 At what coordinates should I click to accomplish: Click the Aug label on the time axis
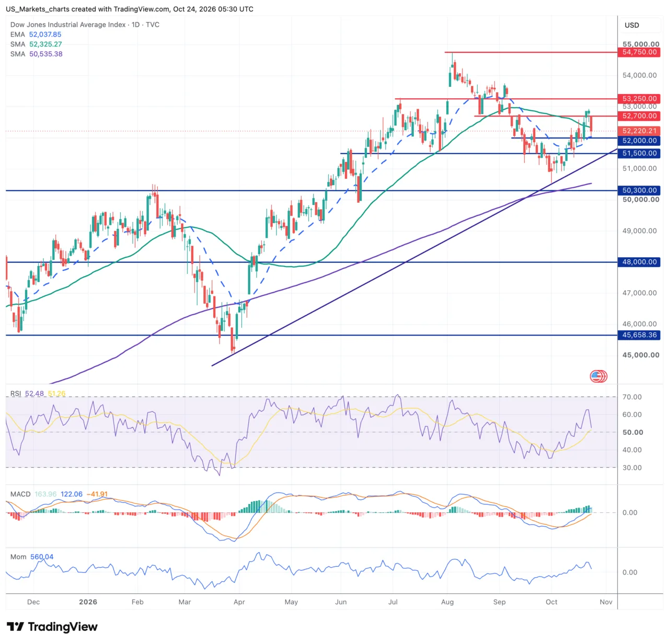[447, 602]
